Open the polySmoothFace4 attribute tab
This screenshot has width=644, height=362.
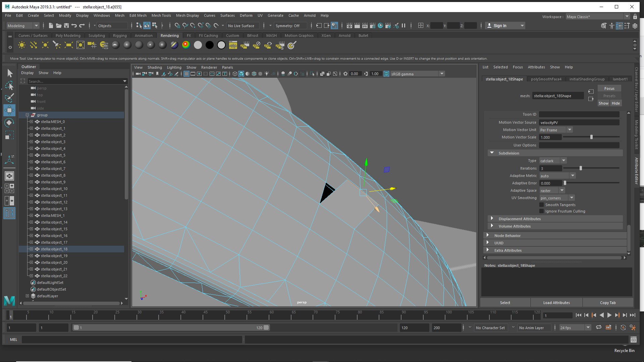546,79
